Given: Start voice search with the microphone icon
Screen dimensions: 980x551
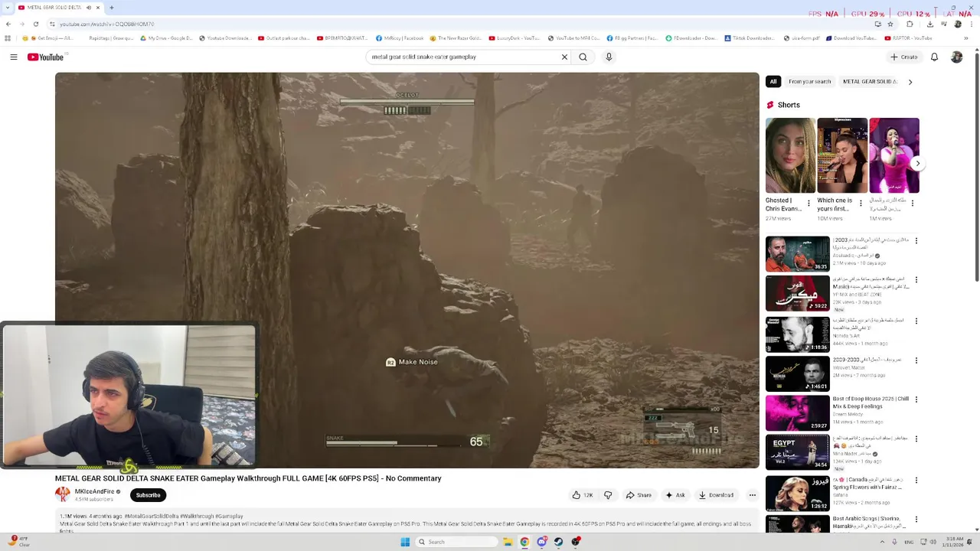Looking at the screenshot, I should [x=609, y=57].
